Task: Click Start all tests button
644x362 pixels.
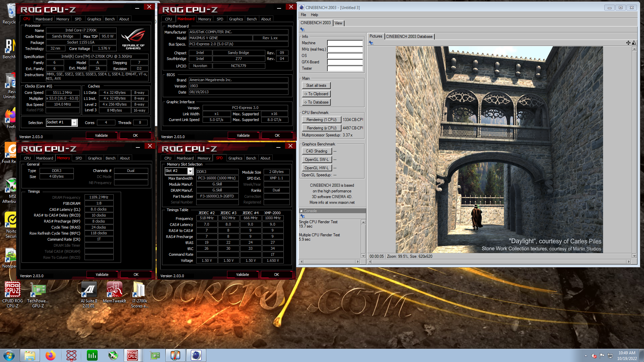Action: pyautogui.click(x=316, y=85)
